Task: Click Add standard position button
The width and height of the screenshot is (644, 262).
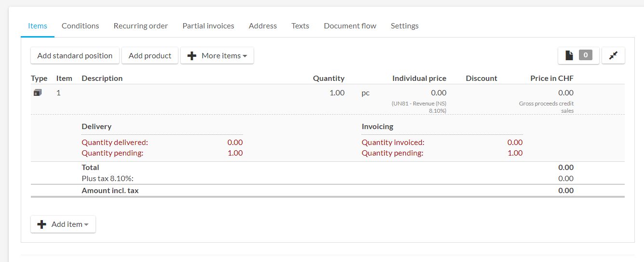Action: [x=75, y=55]
